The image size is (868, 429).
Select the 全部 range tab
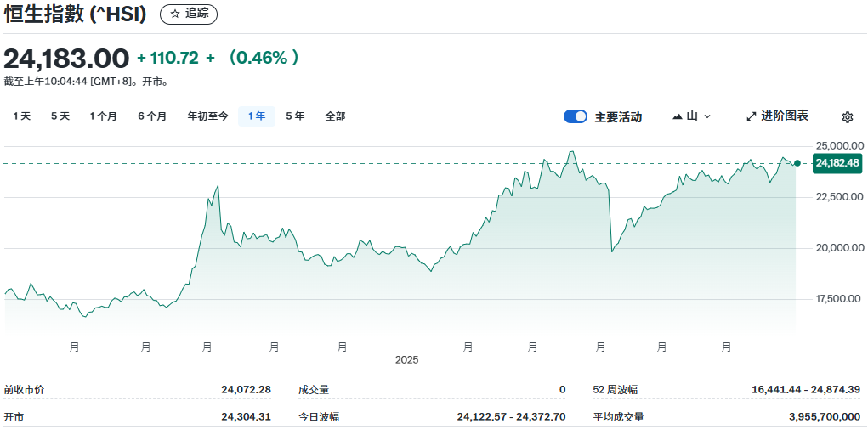pos(335,116)
